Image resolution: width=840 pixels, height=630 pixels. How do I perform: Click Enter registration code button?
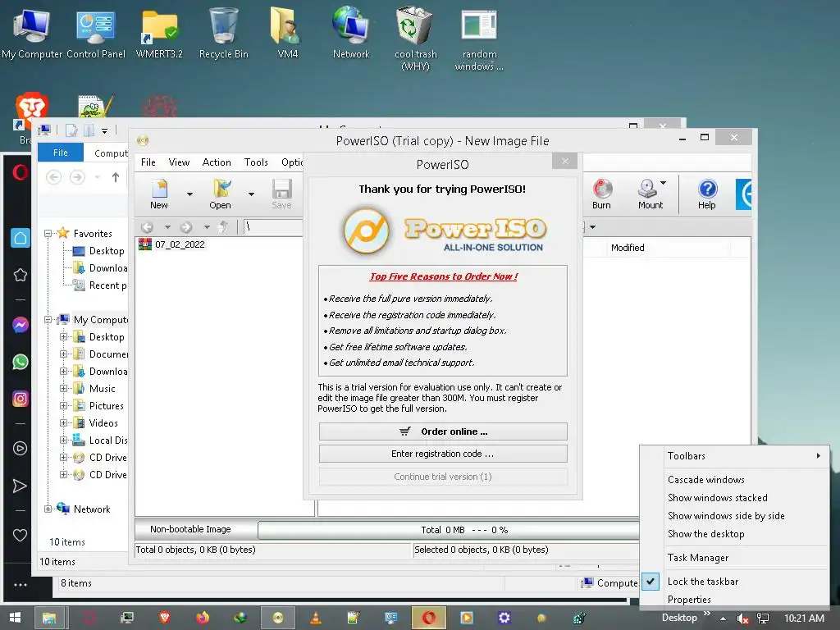pos(443,454)
